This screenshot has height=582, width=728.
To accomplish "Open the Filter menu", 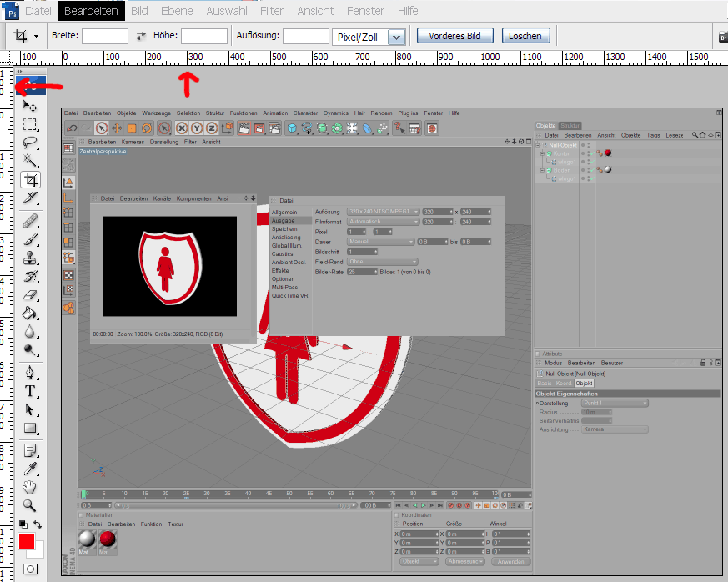I will click(271, 11).
